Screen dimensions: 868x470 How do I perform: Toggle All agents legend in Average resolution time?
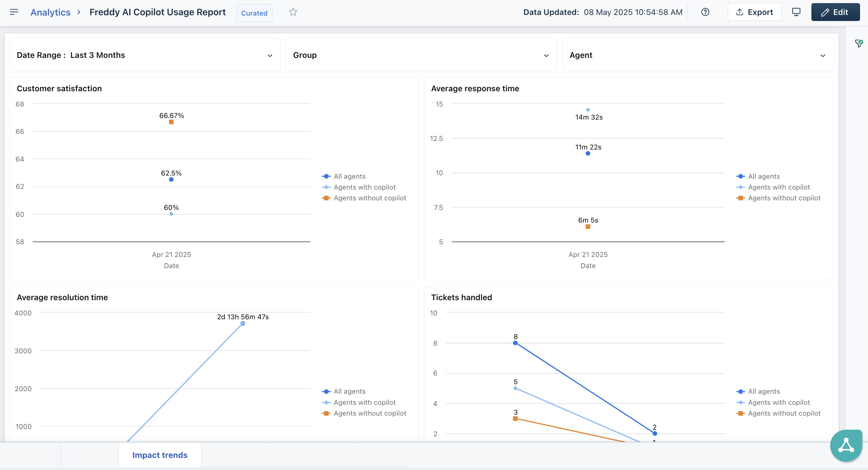(x=349, y=391)
